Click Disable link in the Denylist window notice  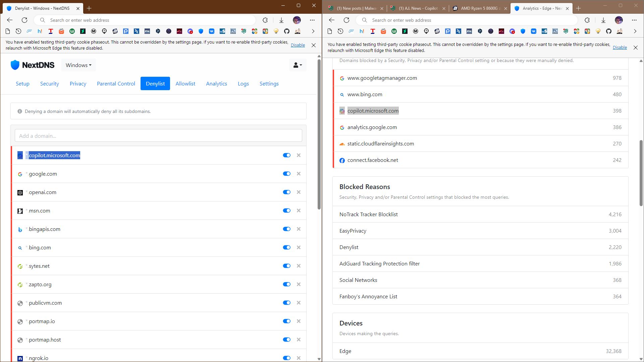point(298,45)
